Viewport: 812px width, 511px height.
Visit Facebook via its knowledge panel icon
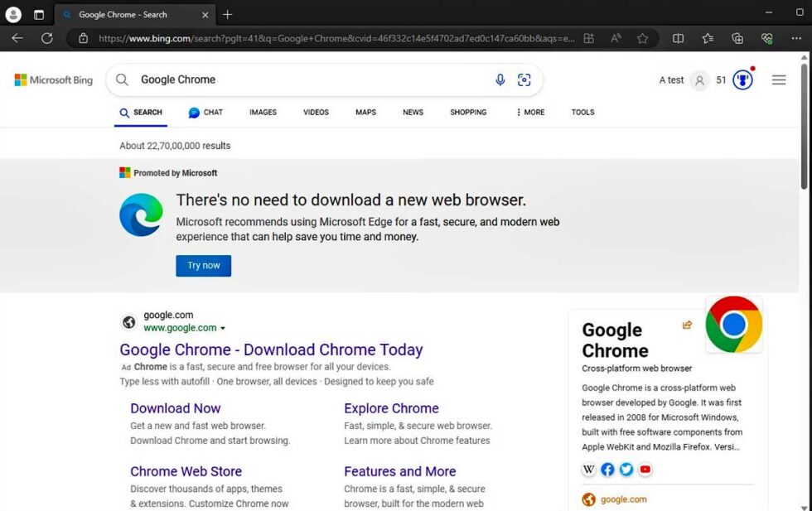(x=607, y=469)
